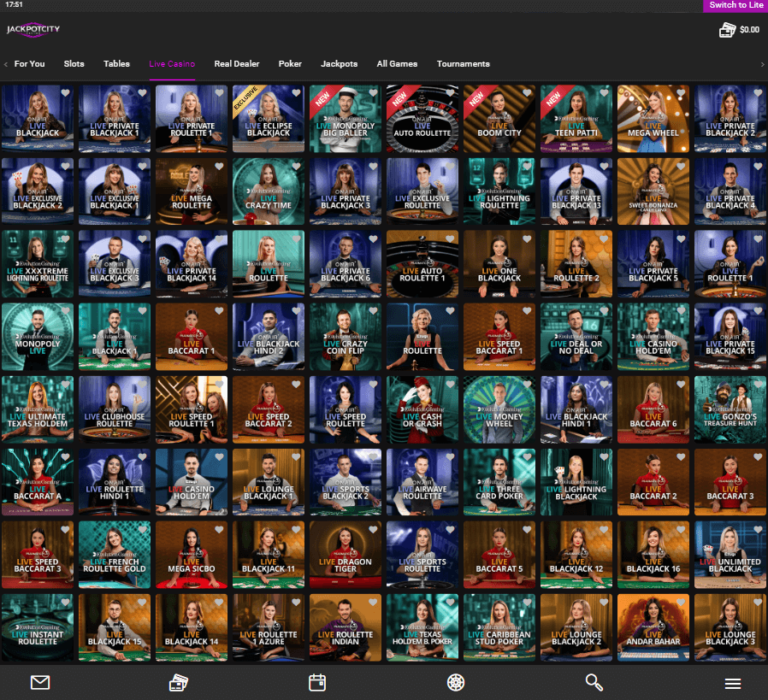Open the Real Dealer tab
Image resolution: width=768 pixels, height=700 pixels.
(237, 64)
